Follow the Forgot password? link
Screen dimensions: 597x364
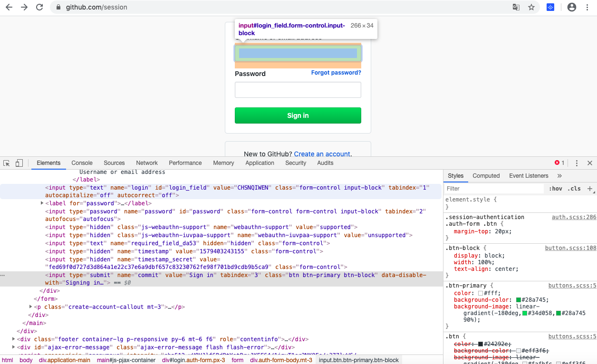[x=336, y=73]
